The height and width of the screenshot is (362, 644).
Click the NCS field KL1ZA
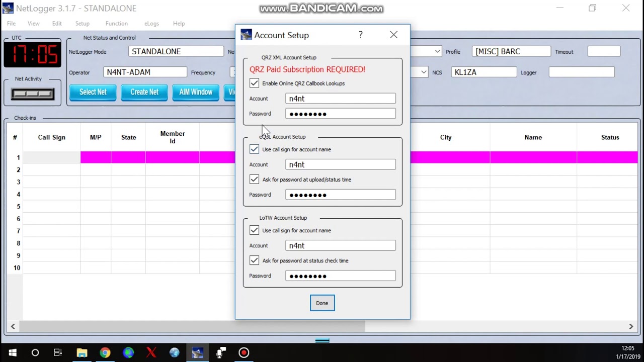coord(484,72)
